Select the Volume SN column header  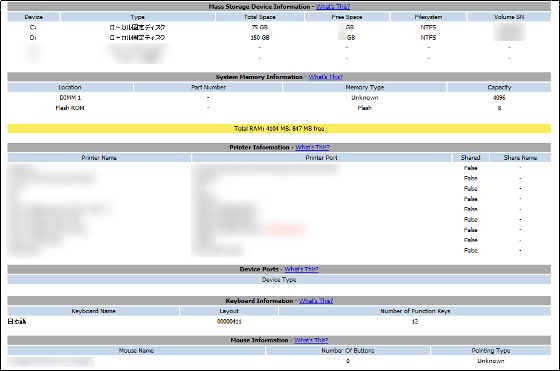pyautogui.click(x=509, y=17)
